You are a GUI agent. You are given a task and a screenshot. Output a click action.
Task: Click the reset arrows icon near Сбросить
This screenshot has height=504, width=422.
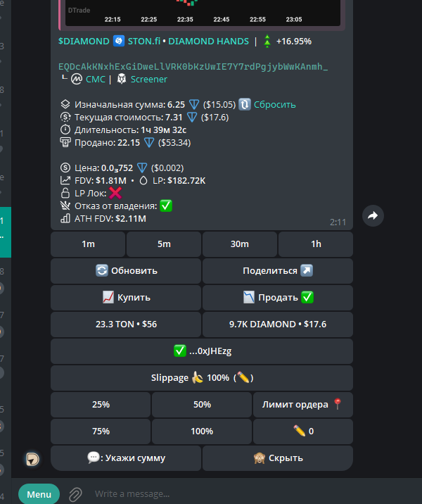[244, 104]
